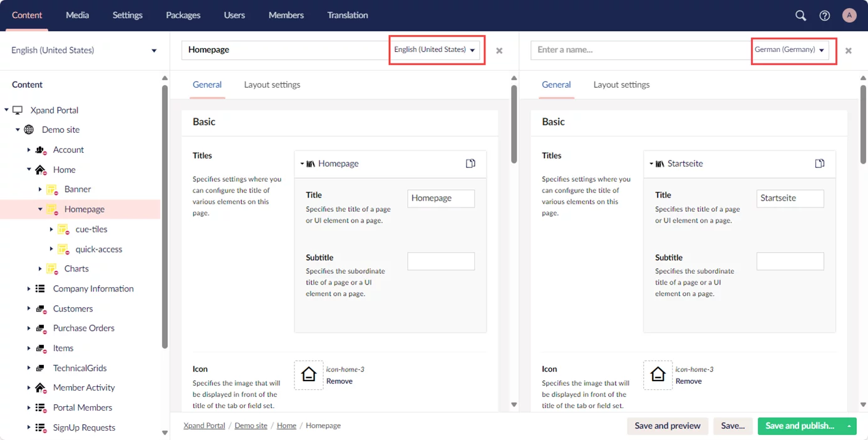Expand the cue-tiles tree node
The height and width of the screenshot is (440, 868).
click(51, 229)
